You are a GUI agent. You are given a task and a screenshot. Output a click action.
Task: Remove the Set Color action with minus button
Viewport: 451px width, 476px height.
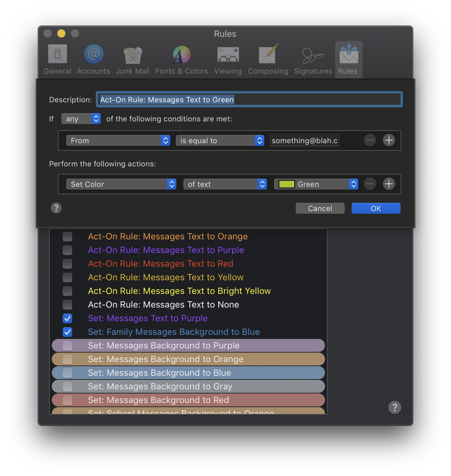[x=370, y=184]
